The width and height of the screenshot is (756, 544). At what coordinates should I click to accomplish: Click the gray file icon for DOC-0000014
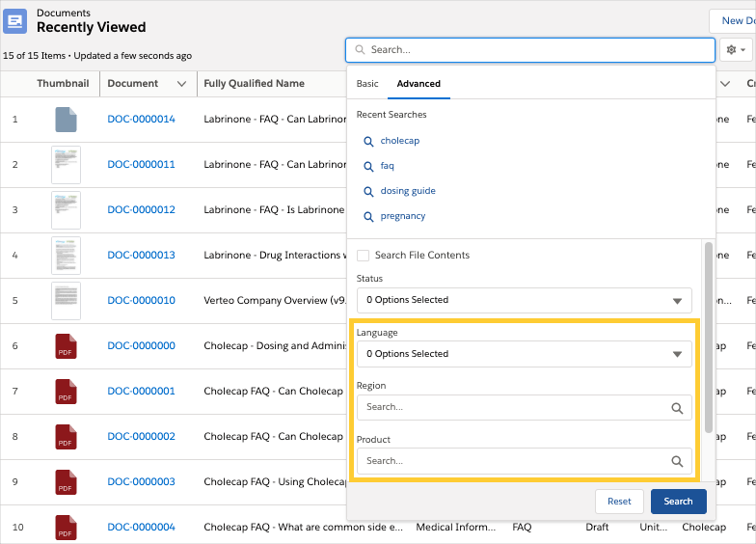pyautogui.click(x=66, y=120)
